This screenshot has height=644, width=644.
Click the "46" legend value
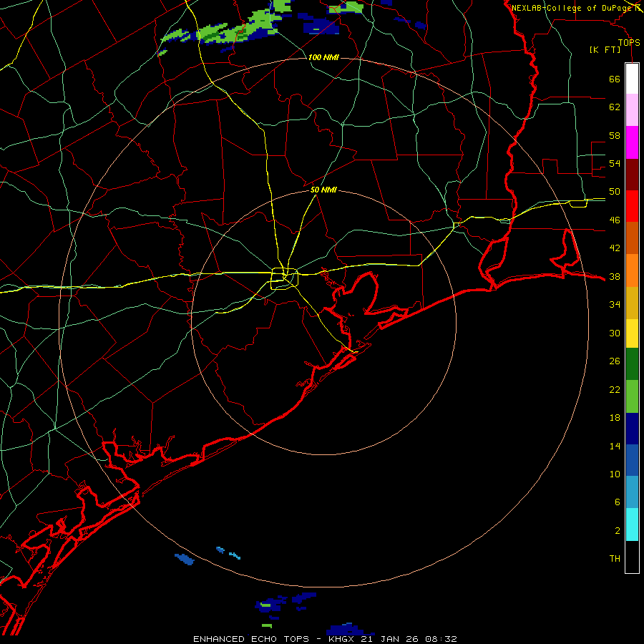click(615, 220)
